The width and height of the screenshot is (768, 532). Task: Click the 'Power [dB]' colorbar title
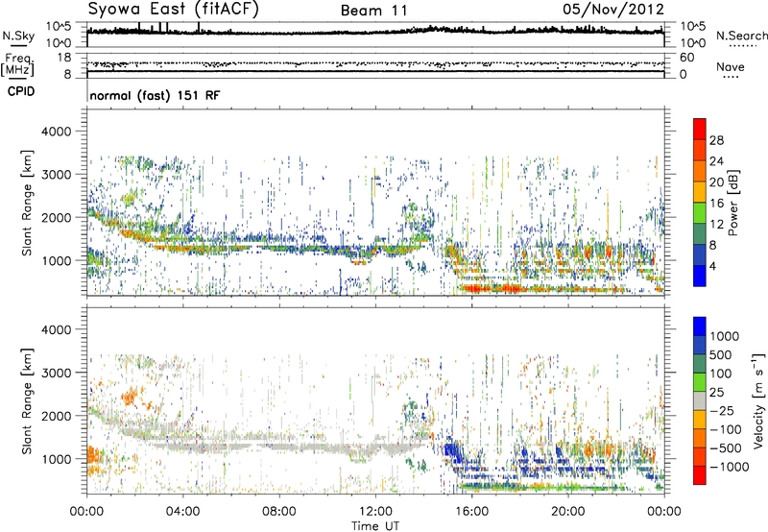click(x=732, y=203)
